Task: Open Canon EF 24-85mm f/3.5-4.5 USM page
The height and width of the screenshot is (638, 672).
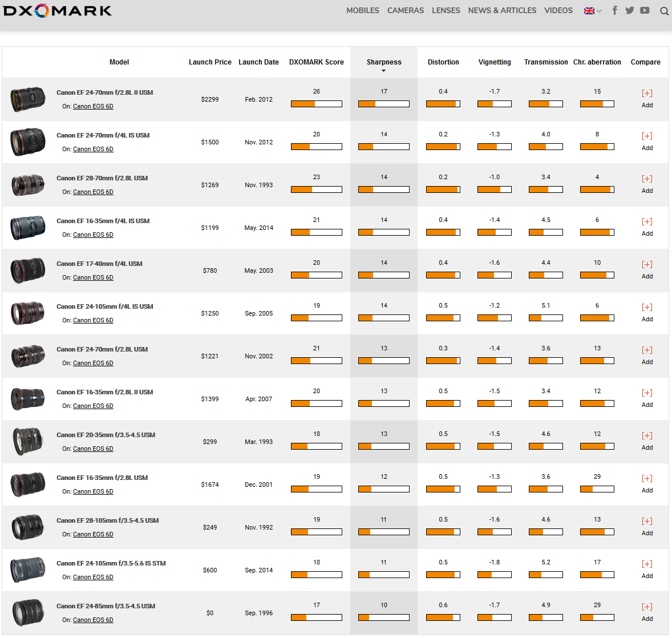Action: [106, 606]
